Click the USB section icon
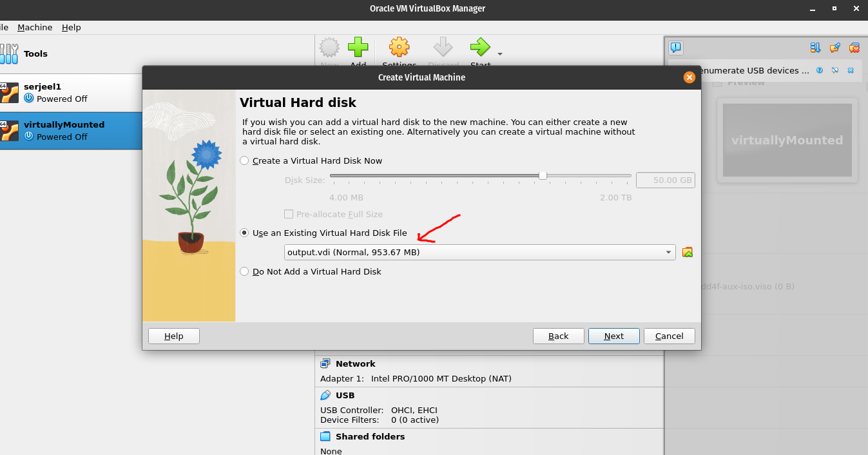 [325, 395]
